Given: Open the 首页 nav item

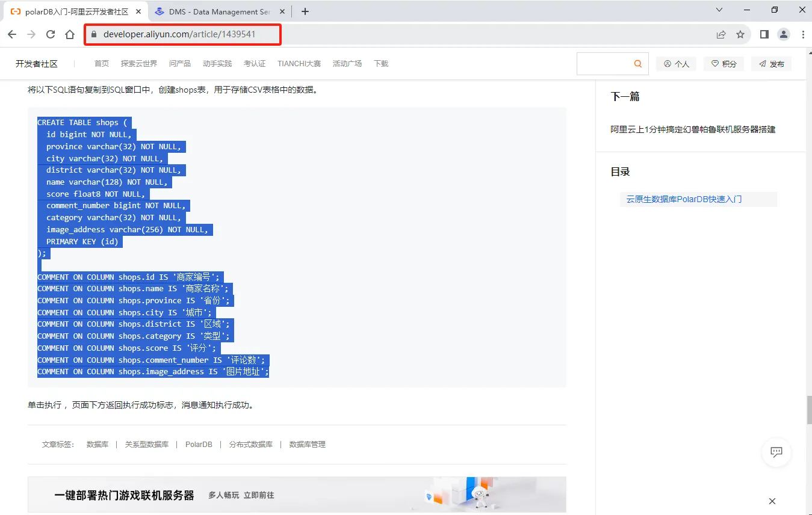Looking at the screenshot, I should (102, 64).
